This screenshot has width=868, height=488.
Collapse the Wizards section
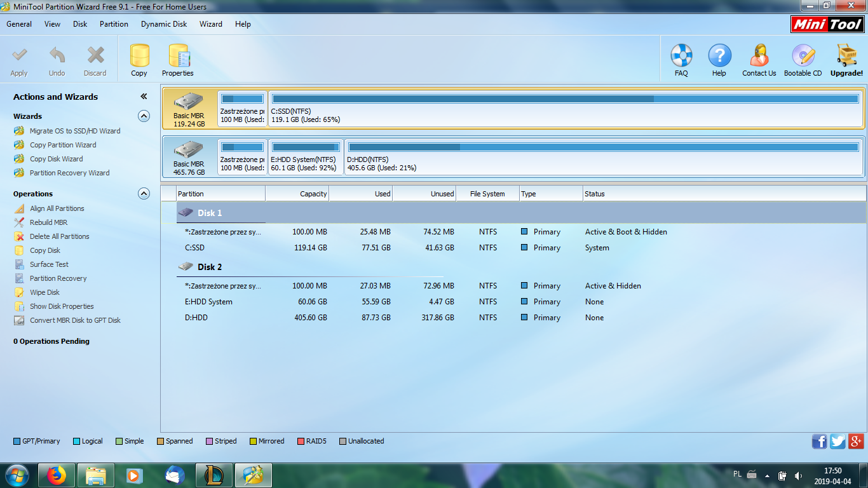click(144, 116)
